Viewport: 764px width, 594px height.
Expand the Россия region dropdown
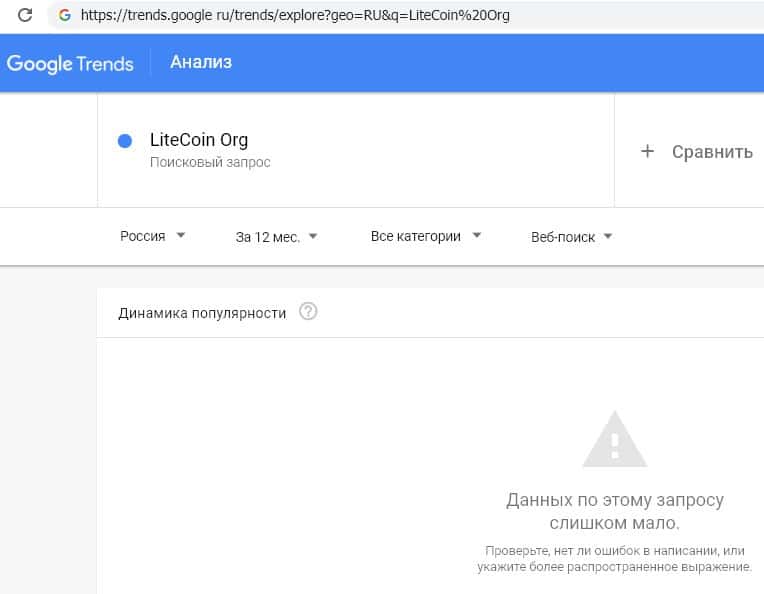[x=153, y=237]
